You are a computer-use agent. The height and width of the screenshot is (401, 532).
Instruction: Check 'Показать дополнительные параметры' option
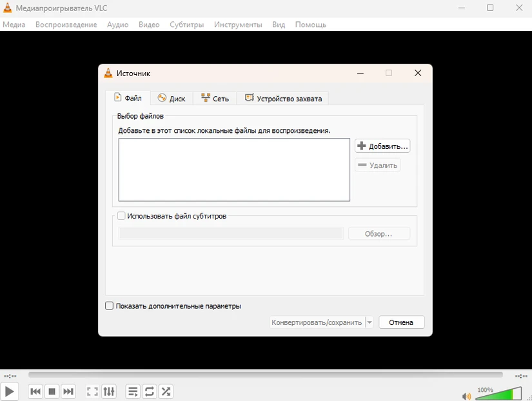point(110,306)
